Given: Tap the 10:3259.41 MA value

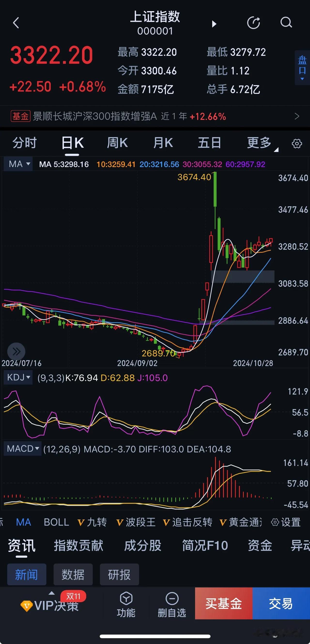Looking at the screenshot, I should click(x=116, y=164).
